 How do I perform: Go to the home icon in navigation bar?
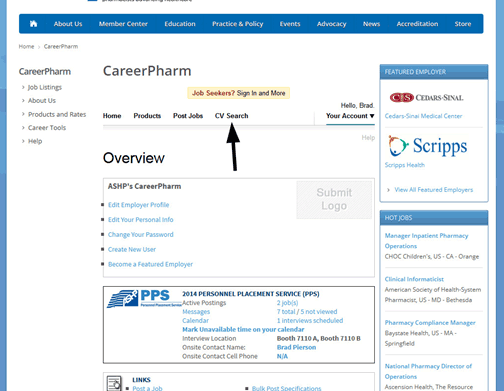tap(33, 24)
